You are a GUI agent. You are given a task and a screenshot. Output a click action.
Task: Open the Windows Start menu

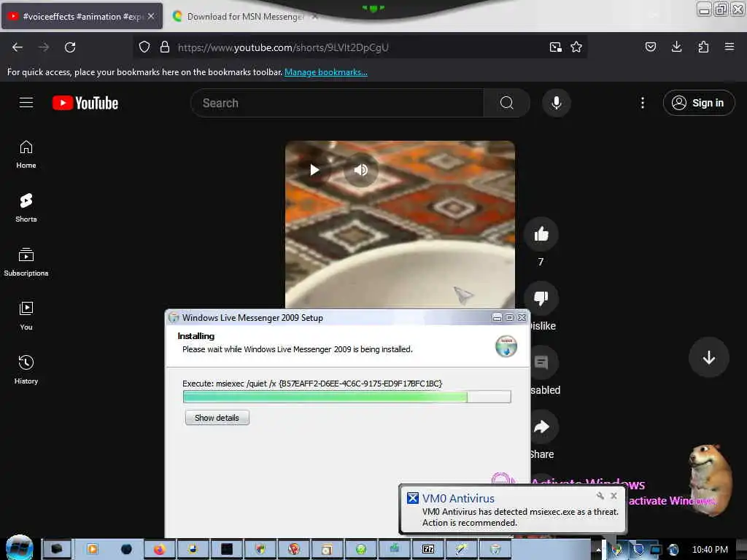coord(20,548)
